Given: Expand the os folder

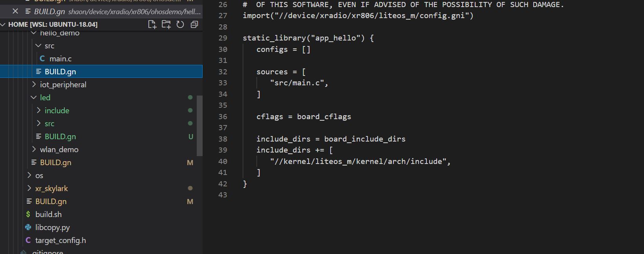Looking at the screenshot, I should click(29, 175).
